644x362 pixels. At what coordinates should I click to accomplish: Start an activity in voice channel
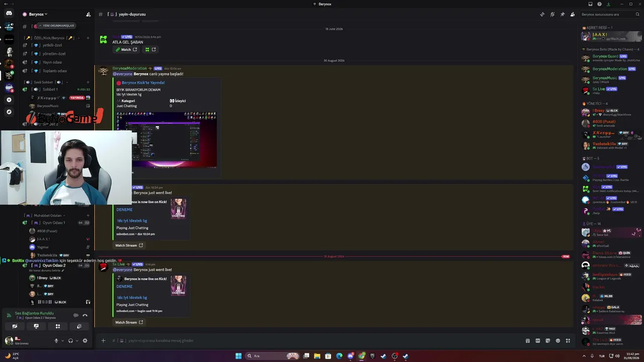(58, 326)
